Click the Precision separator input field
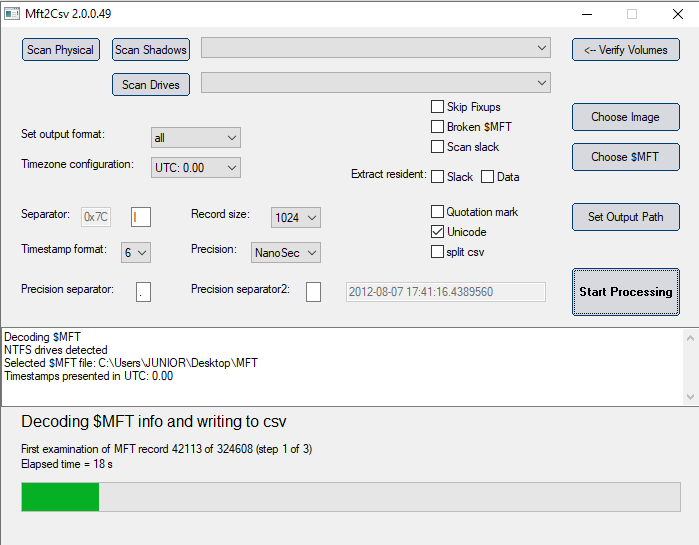Viewport: 699px width, 545px height. click(143, 291)
